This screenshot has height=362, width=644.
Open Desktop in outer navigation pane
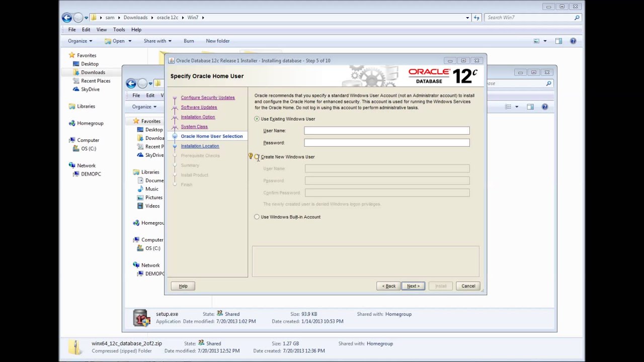point(90,64)
